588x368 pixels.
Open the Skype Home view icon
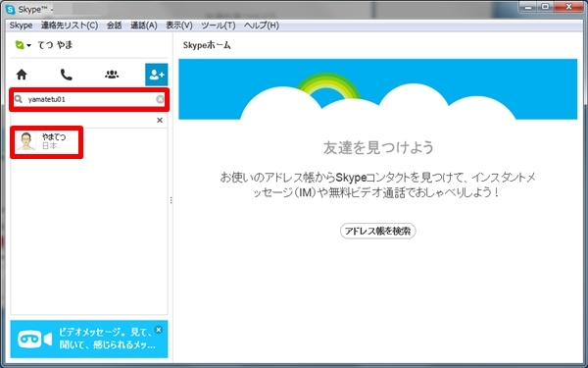click(x=22, y=75)
